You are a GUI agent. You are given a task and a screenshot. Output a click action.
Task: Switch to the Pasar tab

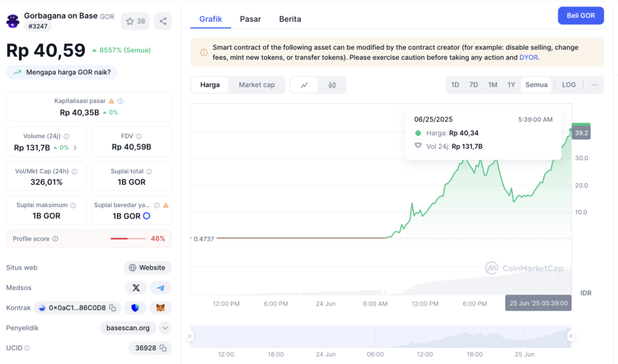250,19
